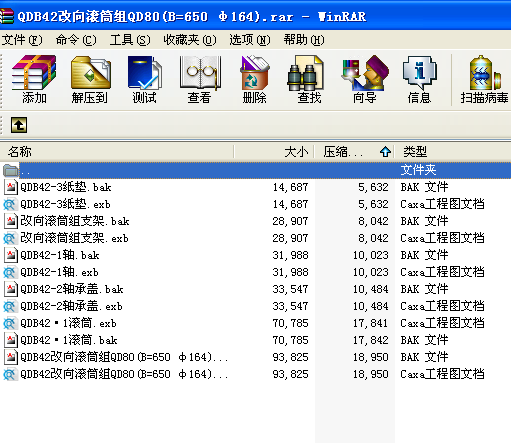Open the 命令(C) menu
511x443 pixels.
[x=76, y=40]
